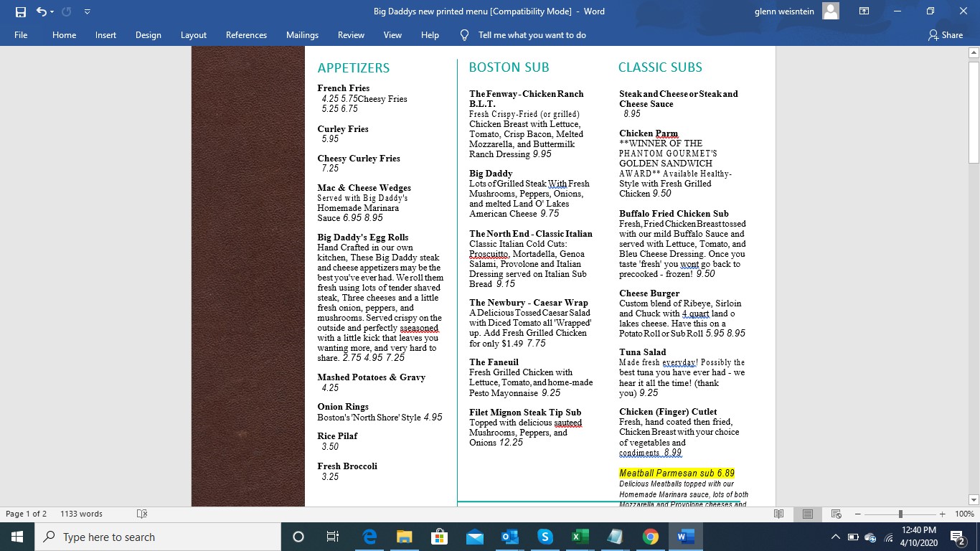Open the Layout ribbon tab

[193, 35]
